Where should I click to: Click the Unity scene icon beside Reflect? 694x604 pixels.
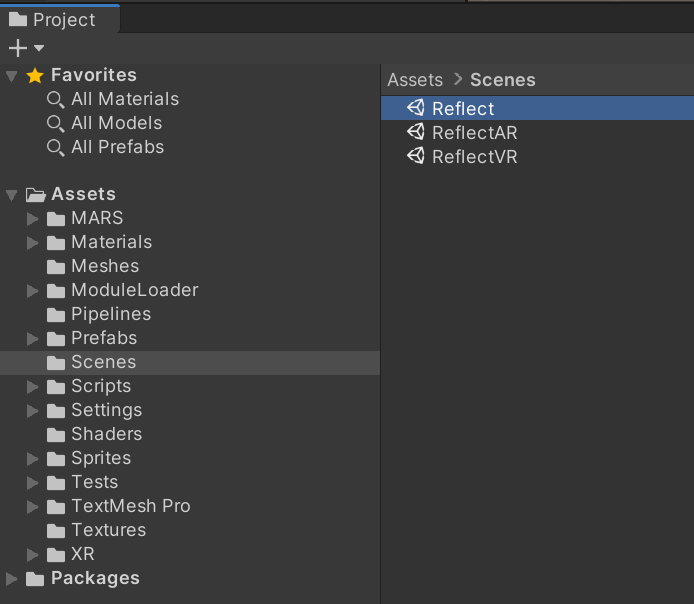416,108
